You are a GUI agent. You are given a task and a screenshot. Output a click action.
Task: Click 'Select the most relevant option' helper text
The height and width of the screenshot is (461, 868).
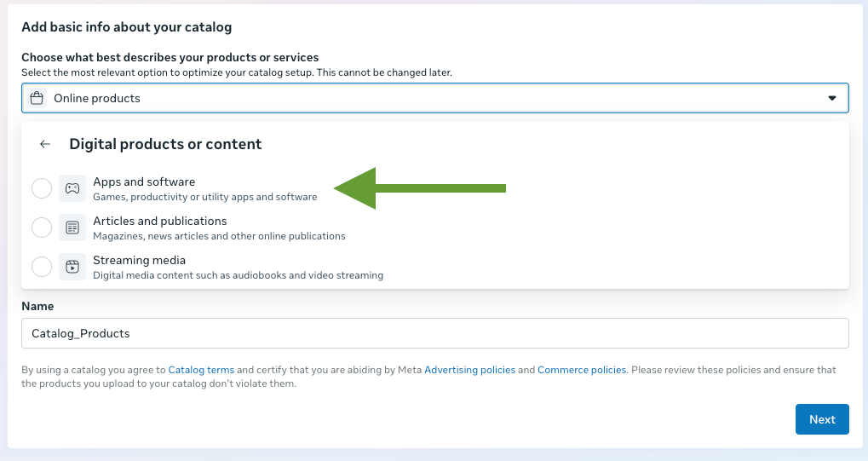[x=237, y=72]
